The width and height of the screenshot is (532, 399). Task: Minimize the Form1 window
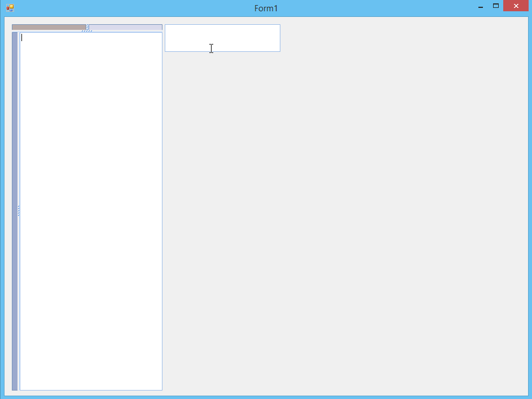coord(481,6)
